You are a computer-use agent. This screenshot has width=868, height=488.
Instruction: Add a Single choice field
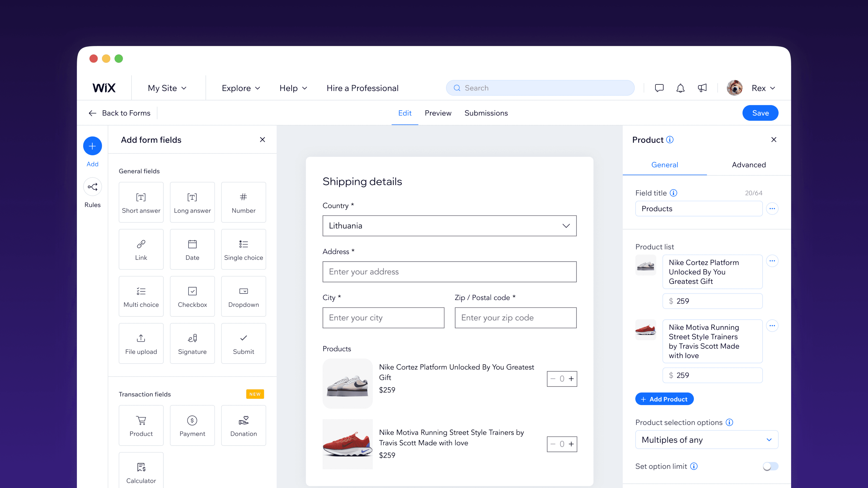[x=243, y=249]
